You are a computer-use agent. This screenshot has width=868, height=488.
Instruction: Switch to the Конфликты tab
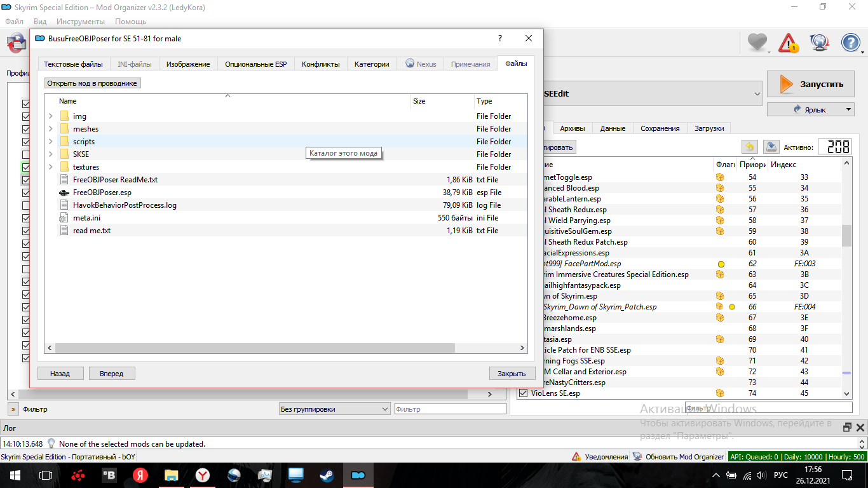(x=321, y=64)
